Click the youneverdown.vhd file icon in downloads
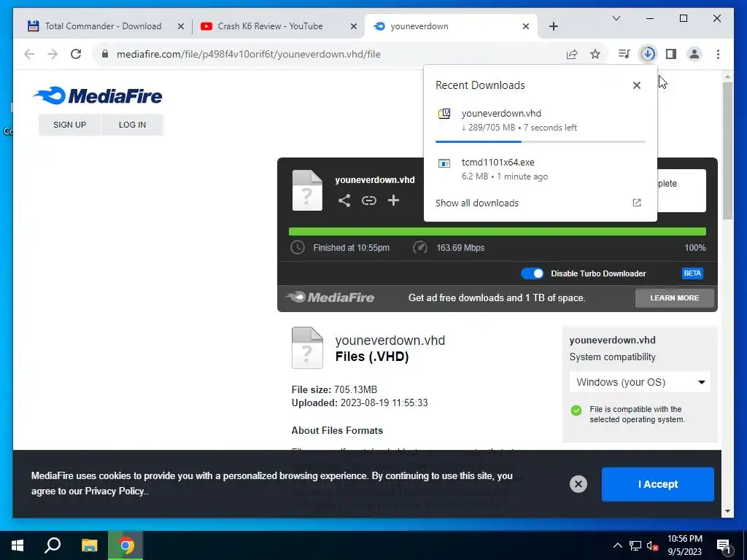The width and height of the screenshot is (747, 560). click(444, 114)
